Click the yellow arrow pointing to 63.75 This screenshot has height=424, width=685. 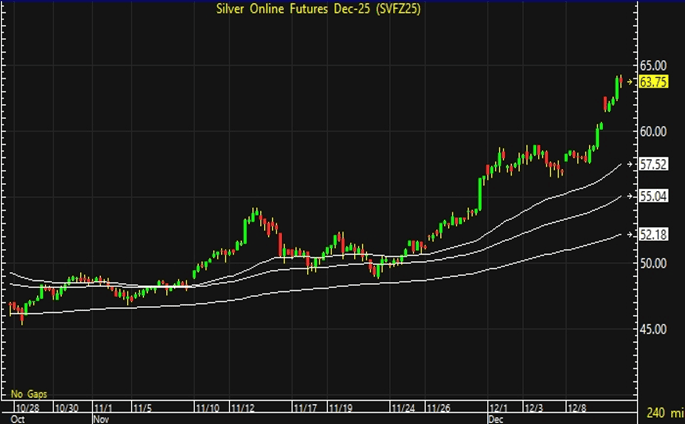(630, 81)
